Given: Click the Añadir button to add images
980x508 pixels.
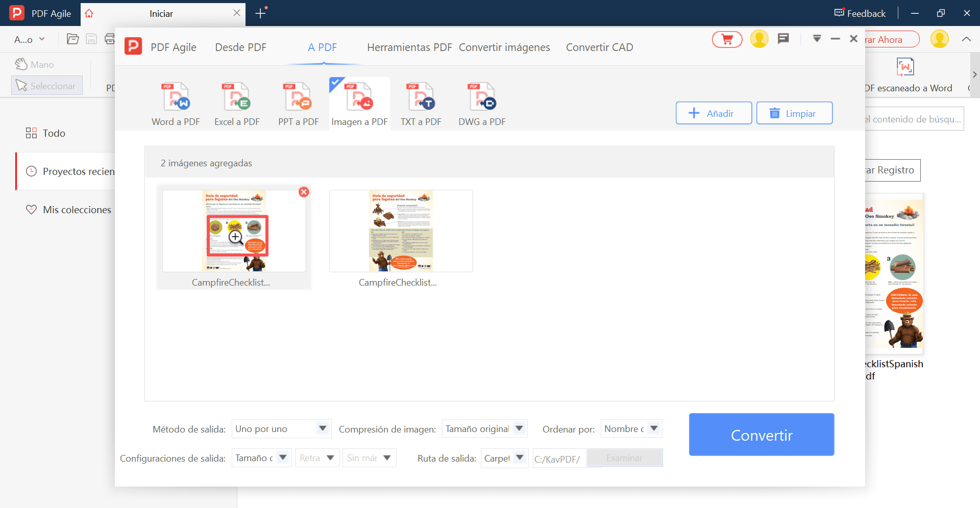Looking at the screenshot, I should 713,113.
